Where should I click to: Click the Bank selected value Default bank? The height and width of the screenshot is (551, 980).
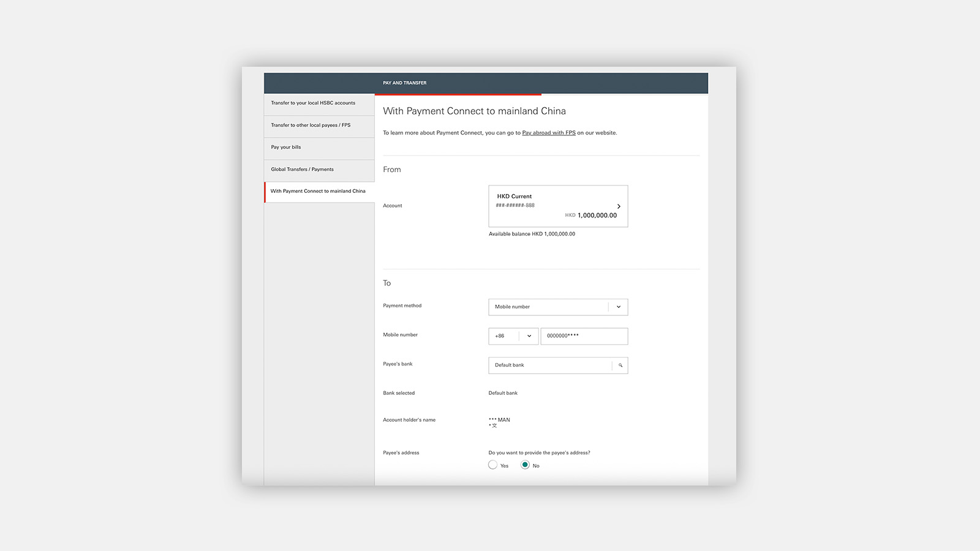(x=503, y=393)
